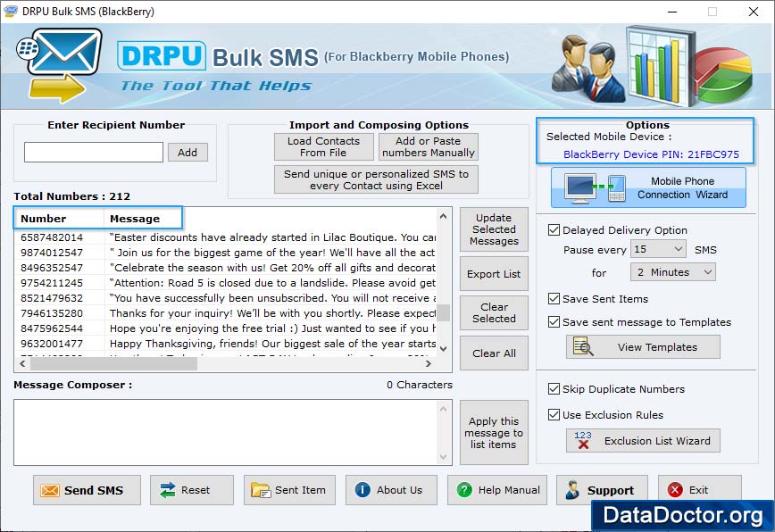Click Load Contacts From File
The width and height of the screenshot is (775, 532).
click(x=324, y=146)
